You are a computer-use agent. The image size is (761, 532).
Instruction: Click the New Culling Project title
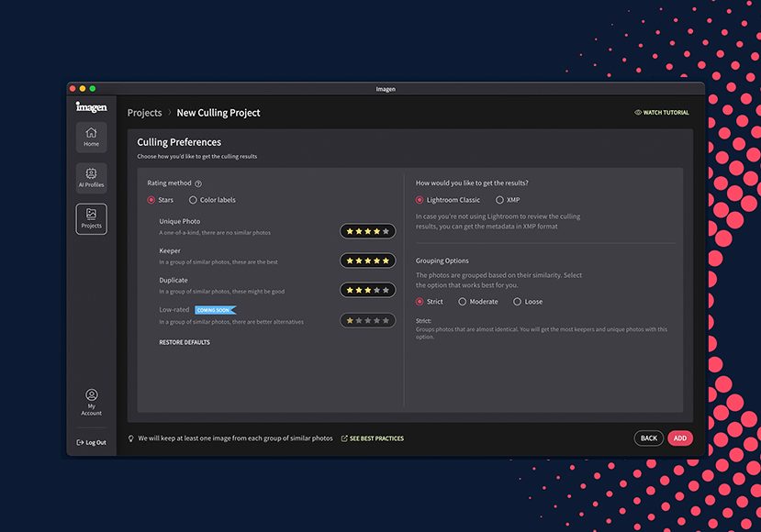tap(218, 113)
